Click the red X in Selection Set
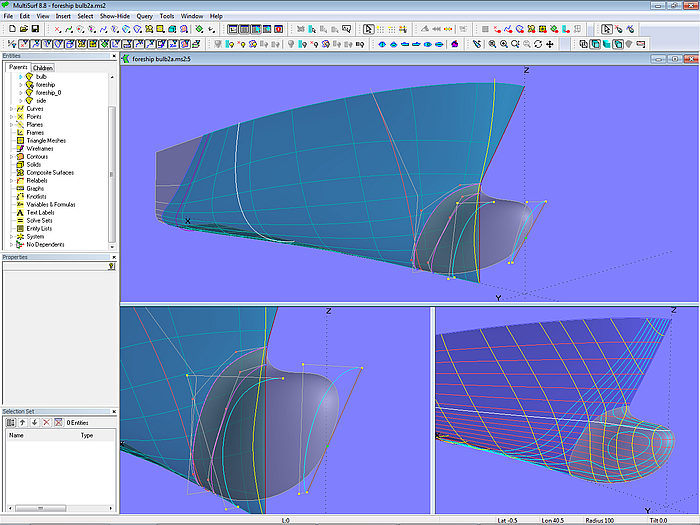 pos(46,422)
